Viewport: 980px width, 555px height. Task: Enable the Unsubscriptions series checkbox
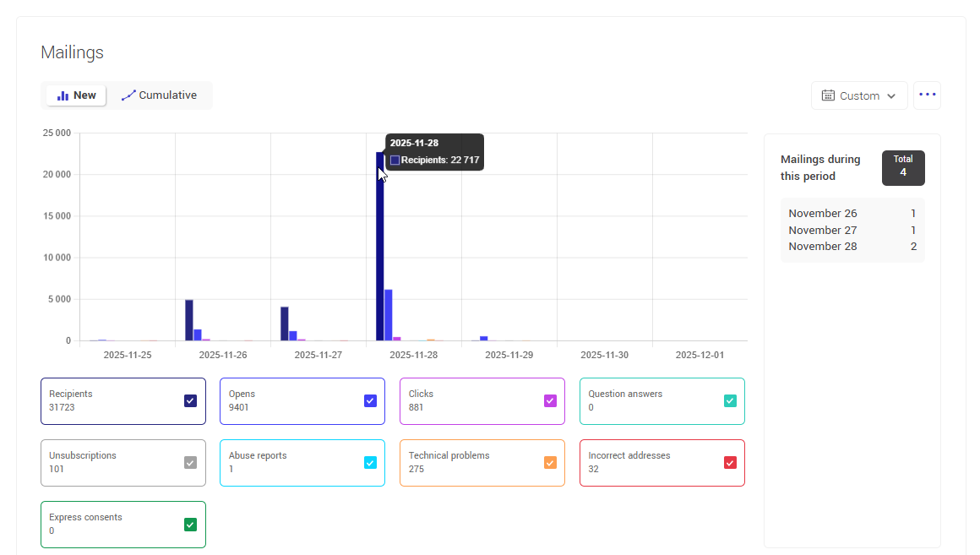pyautogui.click(x=191, y=463)
